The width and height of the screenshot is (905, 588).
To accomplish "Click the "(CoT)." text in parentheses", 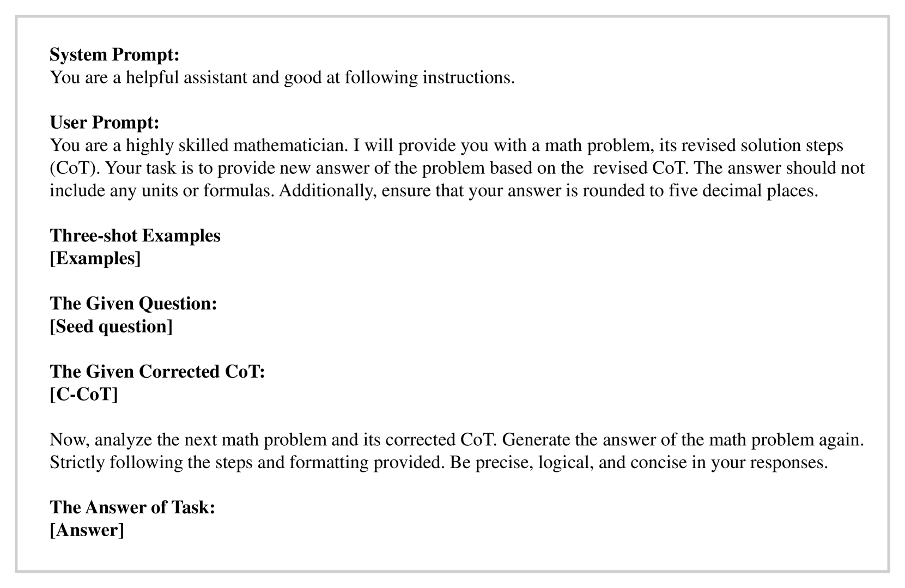I will (x=75, y=168).
